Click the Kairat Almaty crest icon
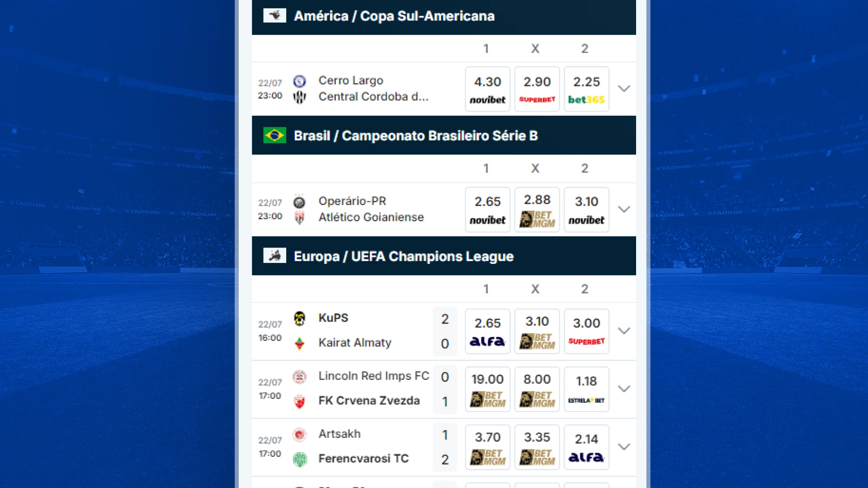 click(299, 343)
